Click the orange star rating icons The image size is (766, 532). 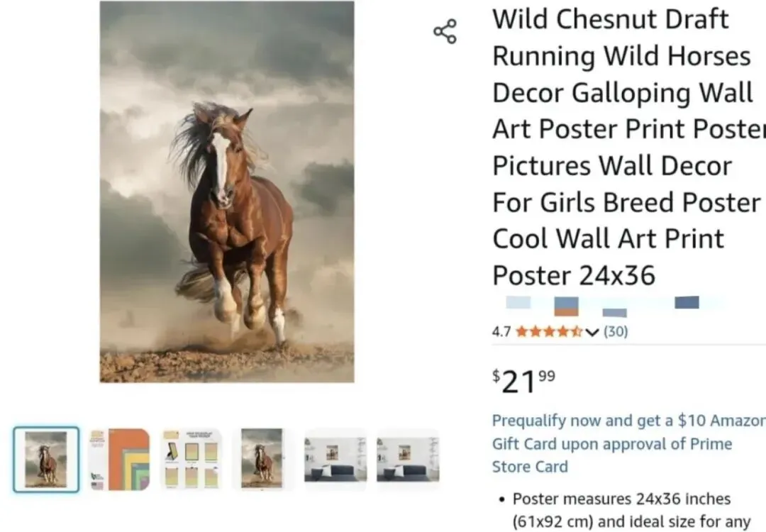point(548,332)
